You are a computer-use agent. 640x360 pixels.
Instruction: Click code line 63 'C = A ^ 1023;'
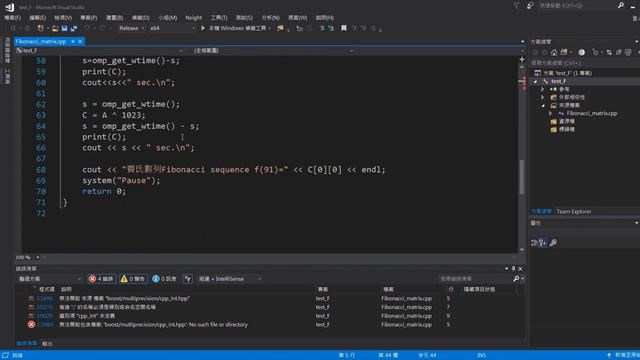point(113,115)
